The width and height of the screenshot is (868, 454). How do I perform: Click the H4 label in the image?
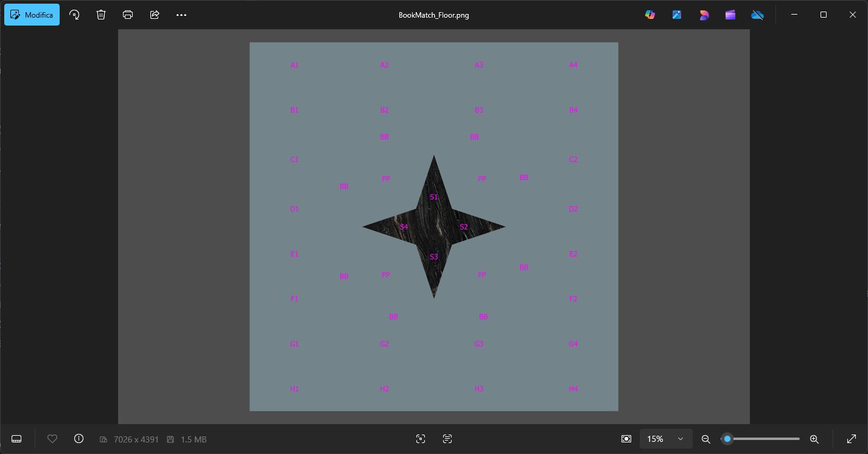click(x=573, y=389)
